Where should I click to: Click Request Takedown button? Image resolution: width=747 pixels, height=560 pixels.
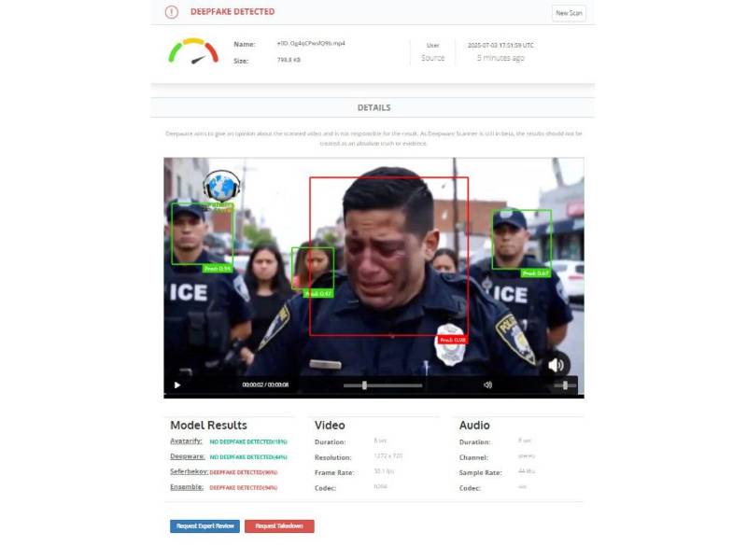coord(279,526)
